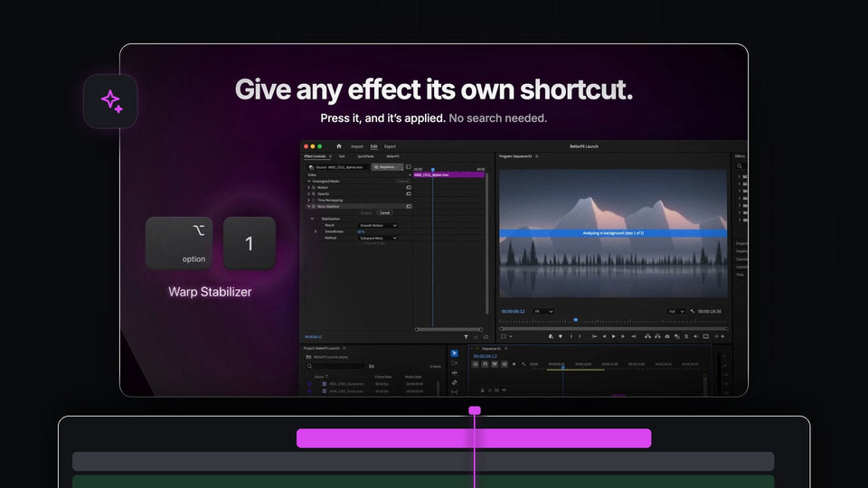Expand the Time Remapping properties
This screenshot has width=868, height=488.
[x=309, y=201]
